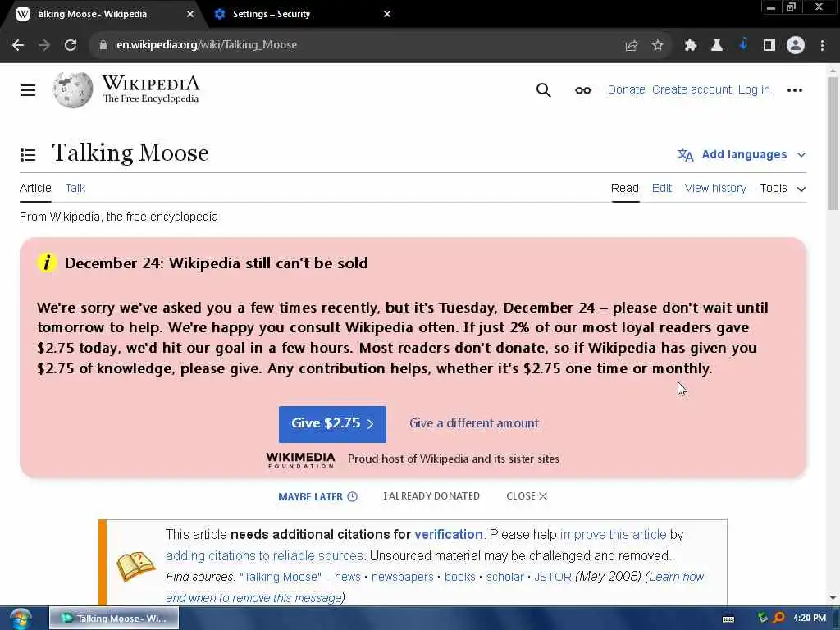
Task: Toggle the table of contents icon
Action: [28, 155]
